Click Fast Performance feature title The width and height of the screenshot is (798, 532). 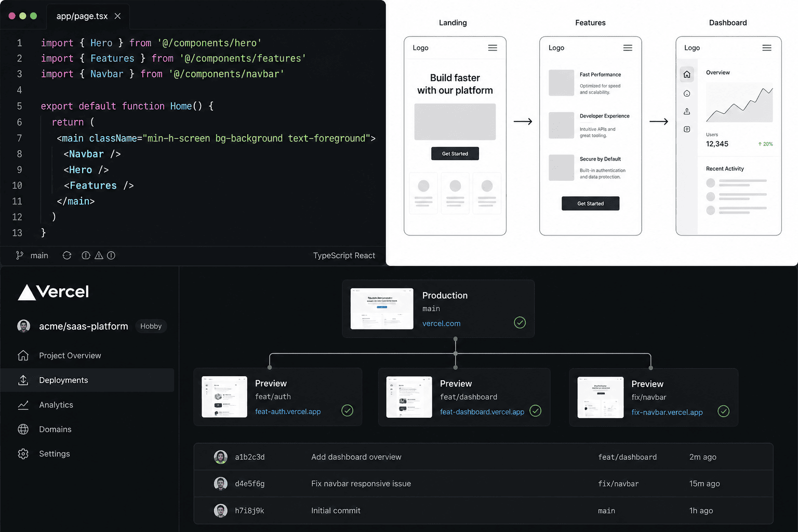click(600, 75)
